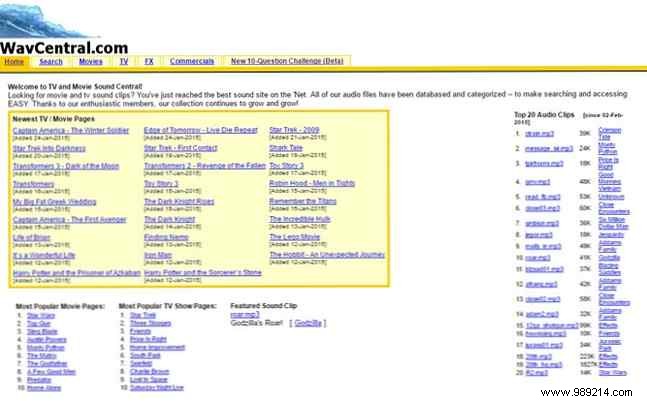Click the Iron Man link
This screenshot has width=647, height=401.
(158, 255)
